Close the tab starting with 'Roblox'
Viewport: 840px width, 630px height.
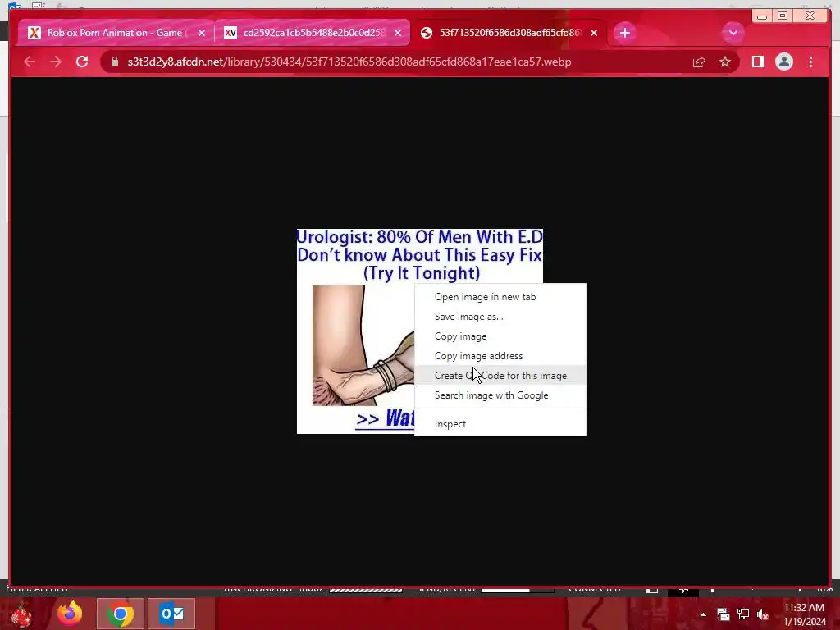point(202,33)
